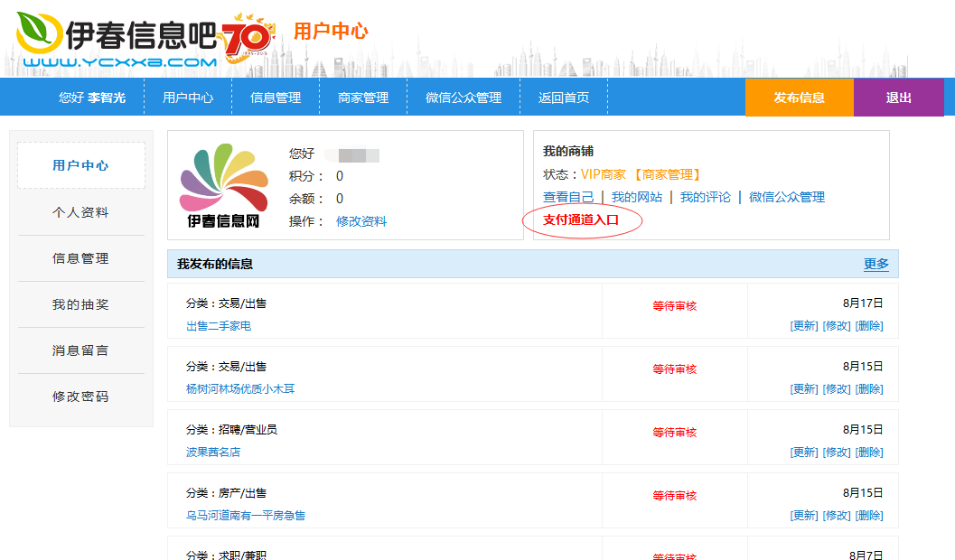The image size is (955, 560).
Task: Click 更多 in 我发布的信息 header
Action: (x=875, y=264)
